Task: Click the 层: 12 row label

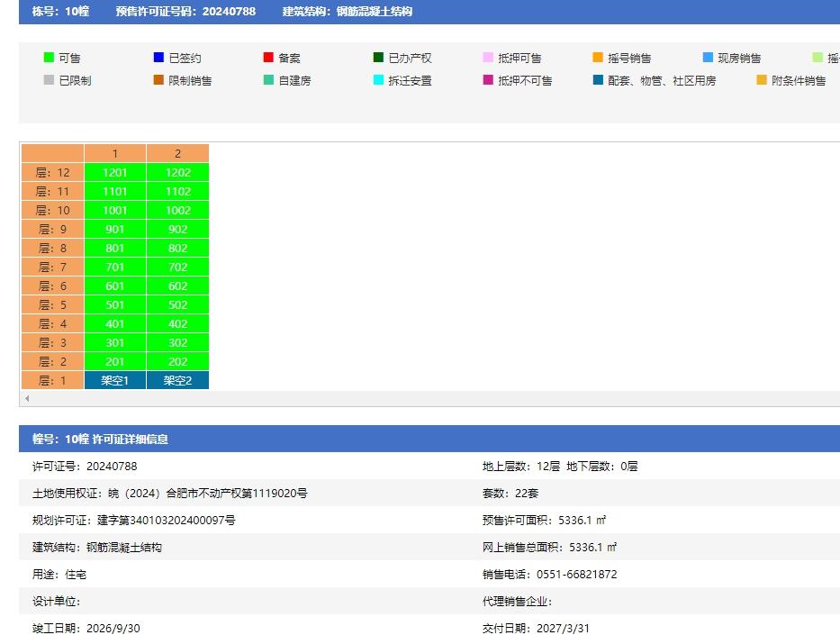Action: [x=52, y=173]
